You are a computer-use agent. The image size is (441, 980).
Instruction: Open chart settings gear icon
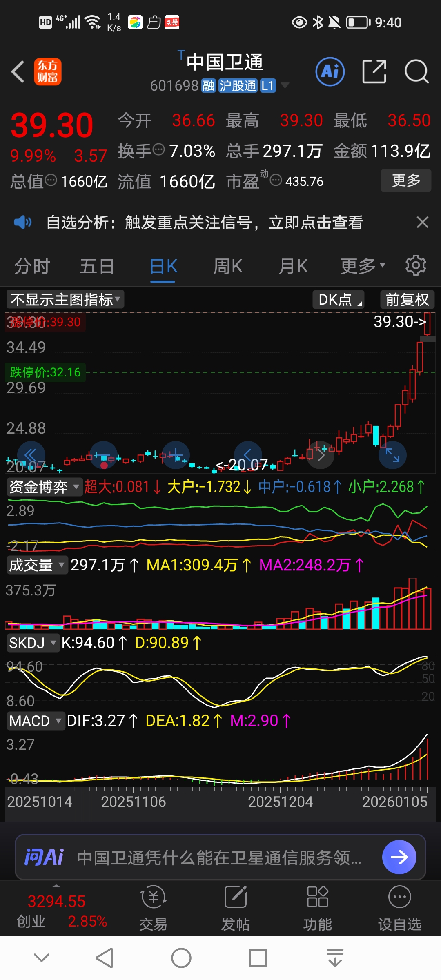[416, 266]
